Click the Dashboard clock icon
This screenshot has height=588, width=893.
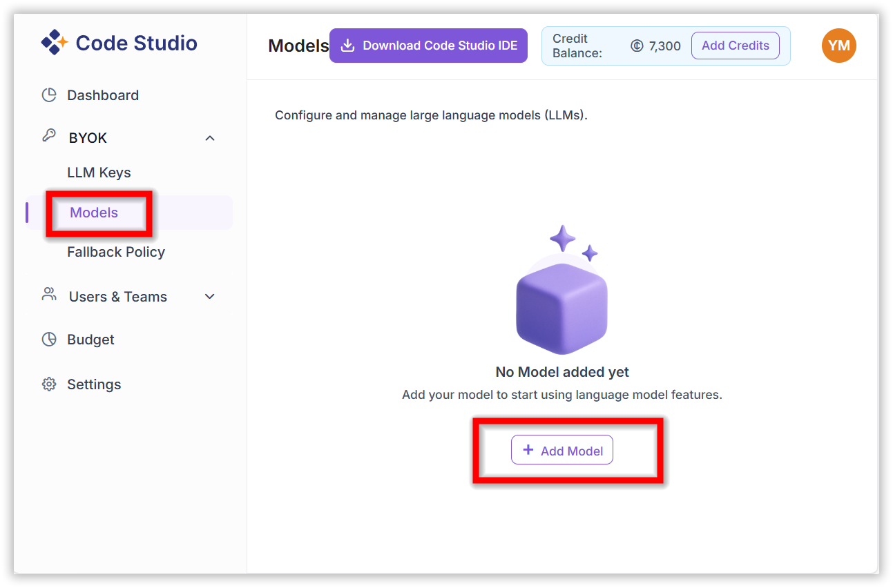coord(49,95)
